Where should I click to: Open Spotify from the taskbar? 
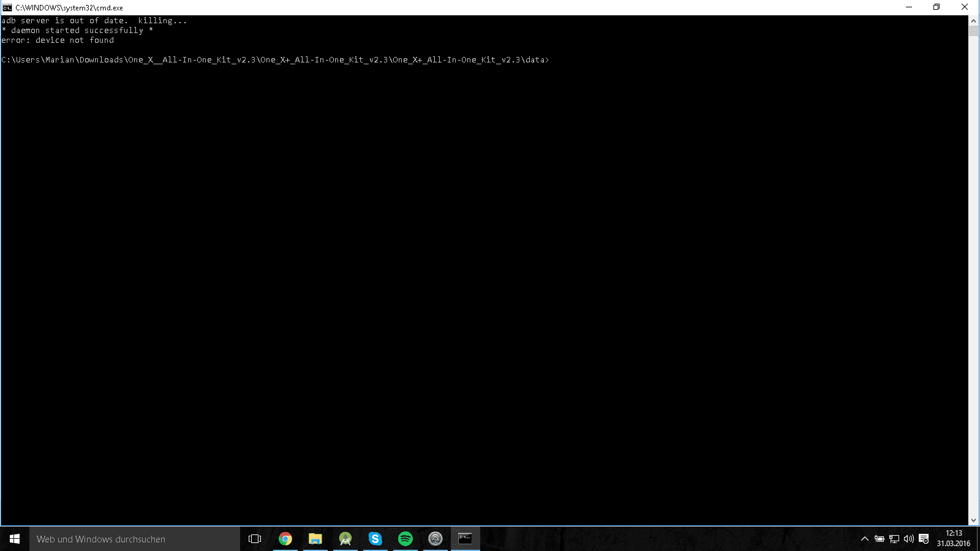tap(405, 539)
